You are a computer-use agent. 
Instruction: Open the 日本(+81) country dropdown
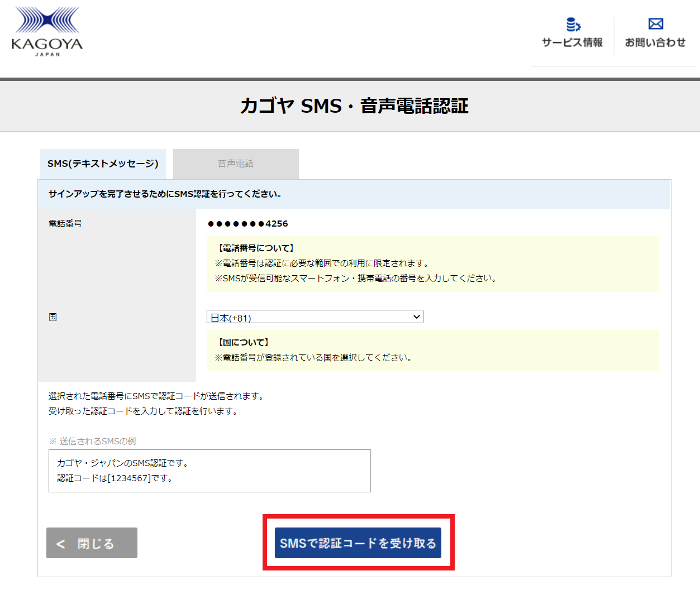(310, 317)
